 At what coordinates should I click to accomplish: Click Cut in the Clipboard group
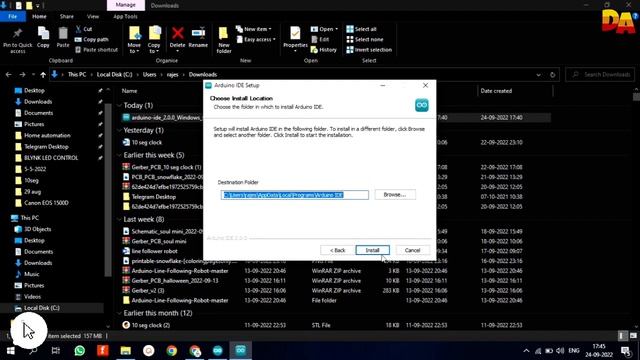[84, 29]
